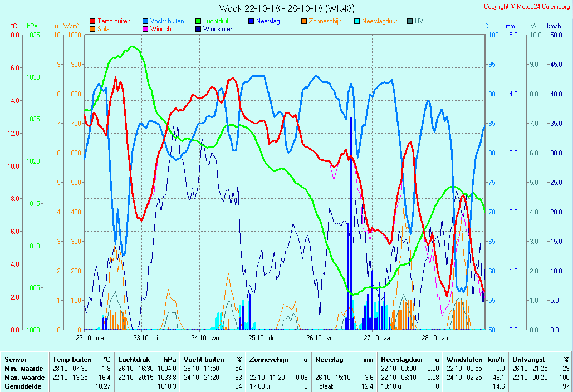
Task: Click the chart title Week 22-10-18 - 28-10-18
Action: click(x=286, y=8)
